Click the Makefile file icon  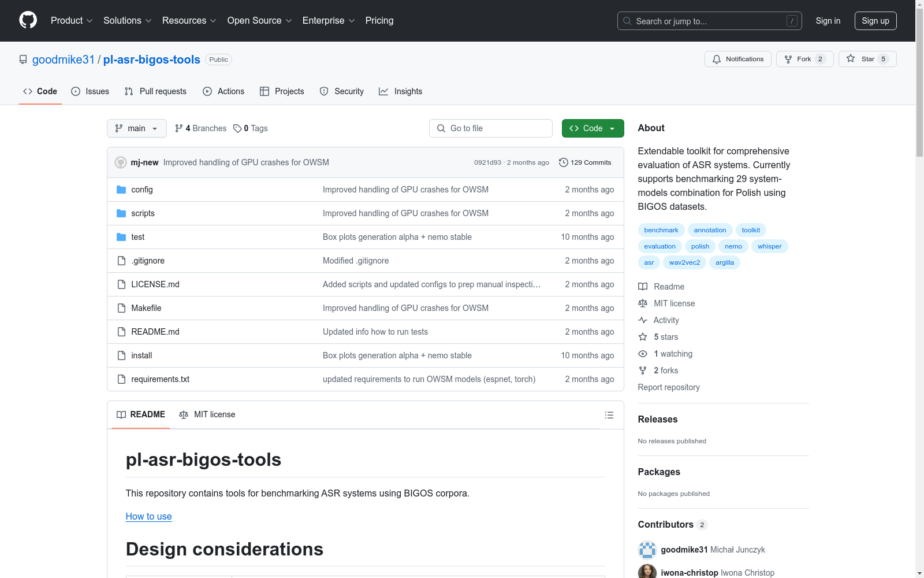[x=121, y=308]
